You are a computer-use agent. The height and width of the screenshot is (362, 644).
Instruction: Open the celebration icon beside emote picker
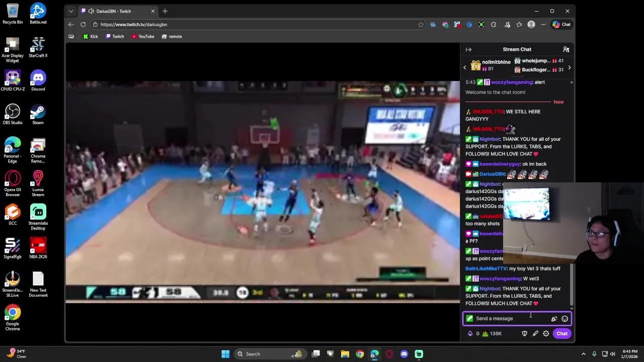(x=554, y=319)
